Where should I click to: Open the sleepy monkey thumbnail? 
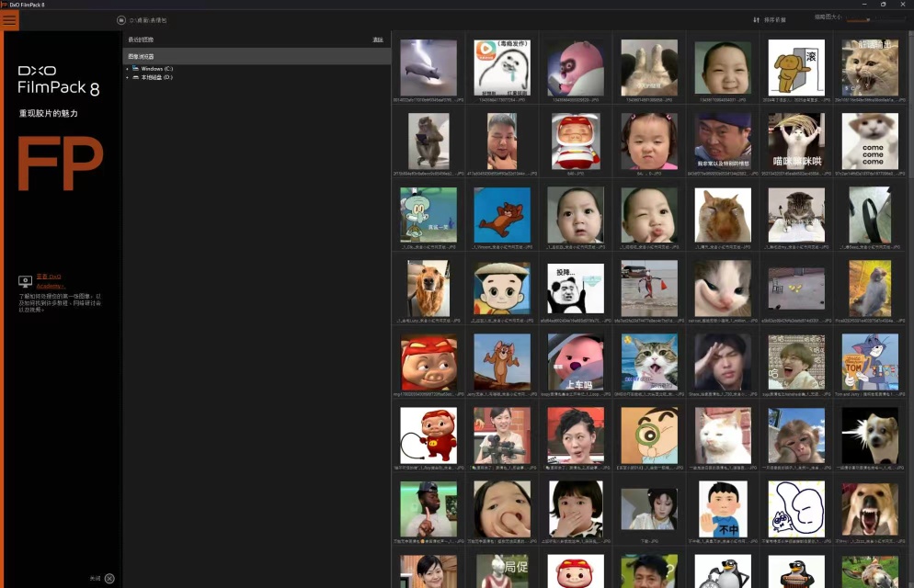coord(796,435)
